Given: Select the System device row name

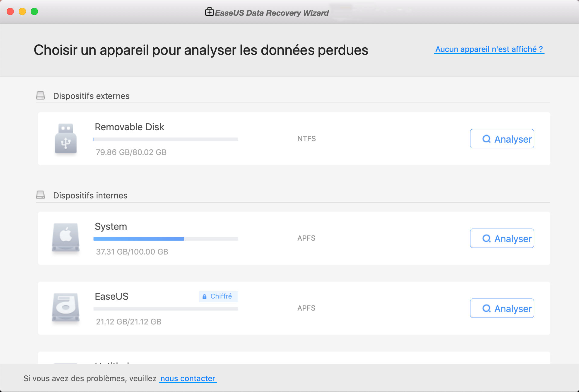Looking at the screenshot, I should point(111,226).
